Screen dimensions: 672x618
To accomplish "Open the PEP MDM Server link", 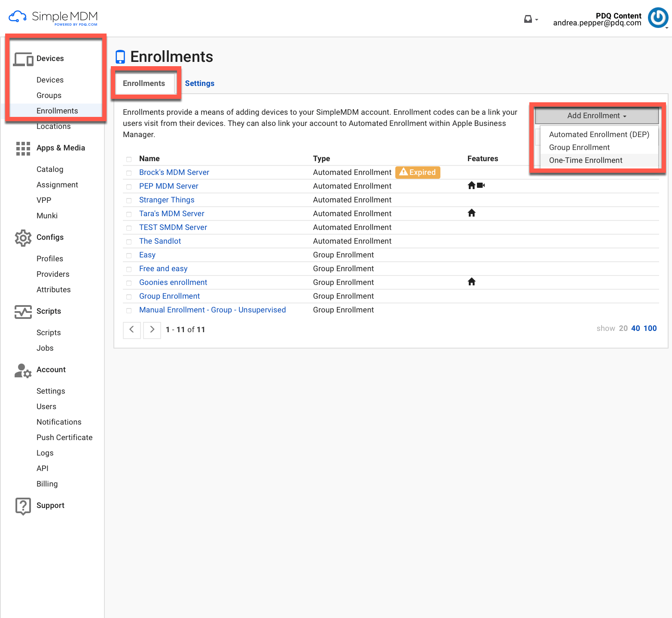I will (169, 186).
